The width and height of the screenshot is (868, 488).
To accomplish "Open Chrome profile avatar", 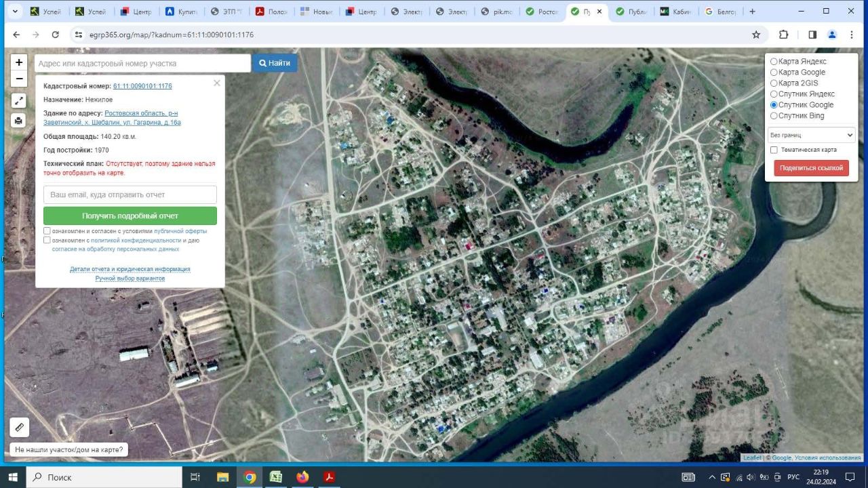I will pyautogui.click(x=832, y=35).
